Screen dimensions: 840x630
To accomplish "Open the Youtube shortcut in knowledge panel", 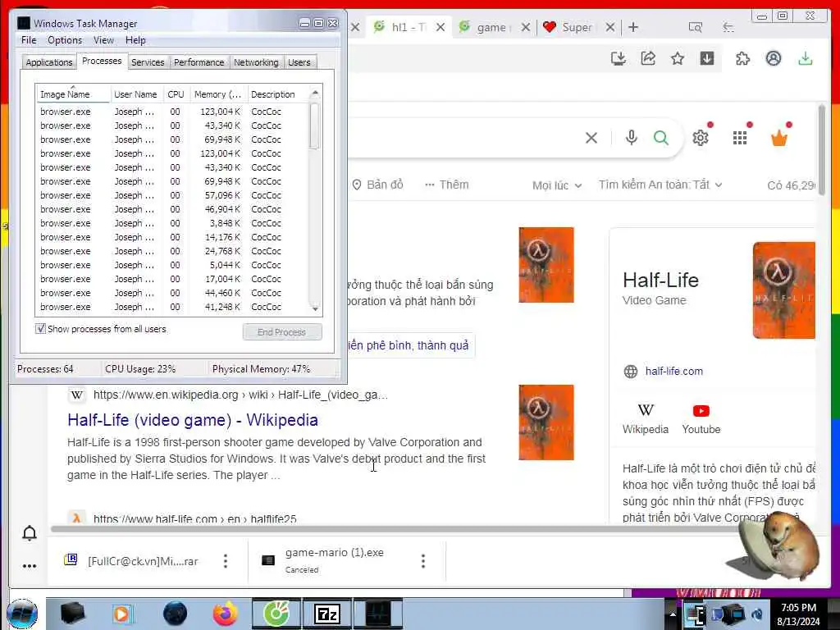I will coord(701,418).
